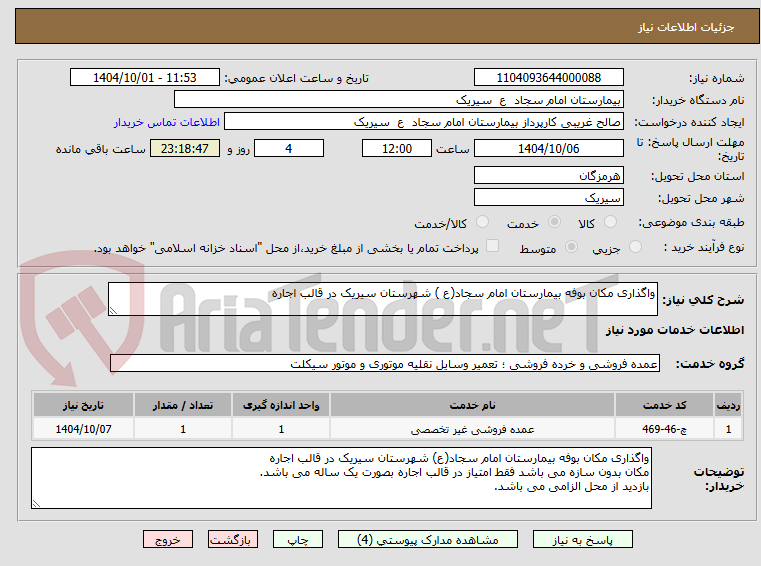
Task: Click the deadline hour field 12:00
Action: pos(397,149)
